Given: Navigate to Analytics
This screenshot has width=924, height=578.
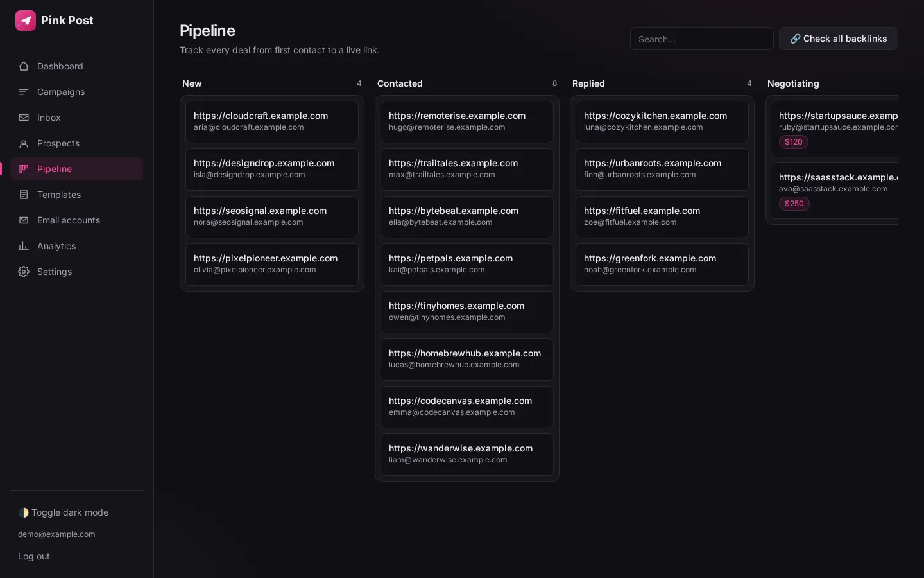Looking at the screenshot, I should pos(76,246).
